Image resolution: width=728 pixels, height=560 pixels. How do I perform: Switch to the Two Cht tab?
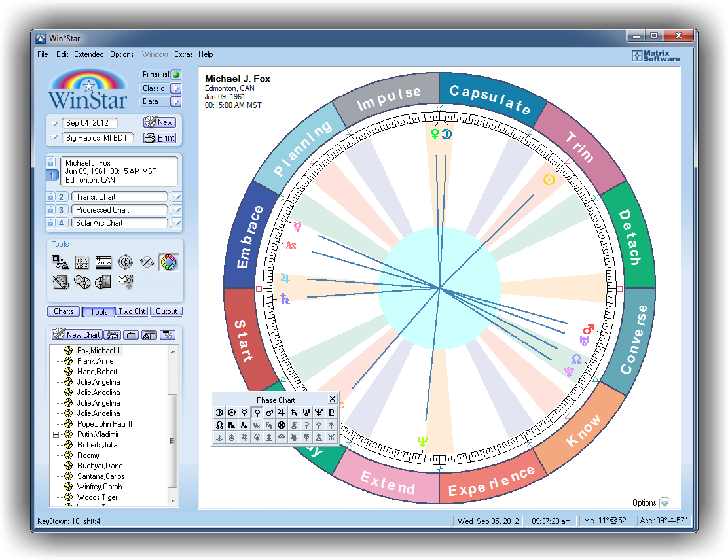click(132, 311)
